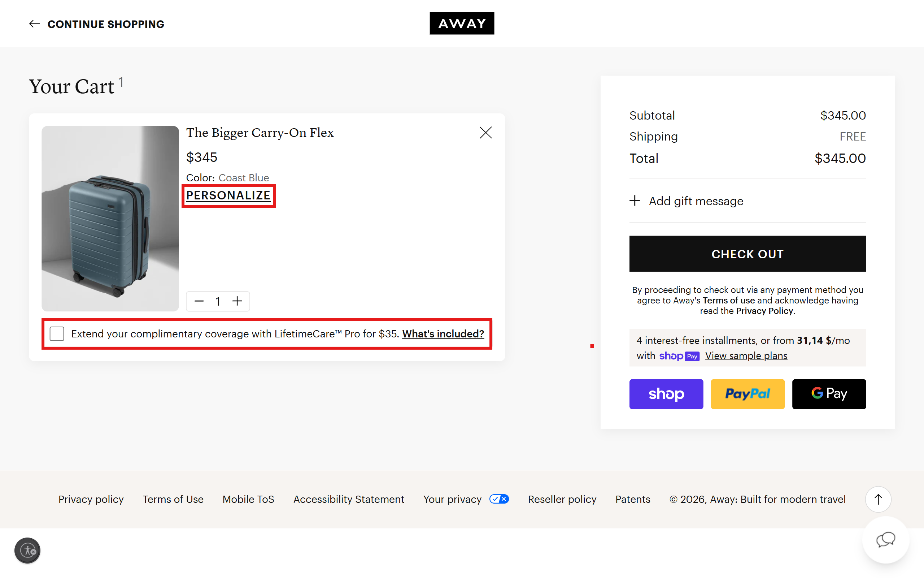Click the Check Out button

point(747,254)
